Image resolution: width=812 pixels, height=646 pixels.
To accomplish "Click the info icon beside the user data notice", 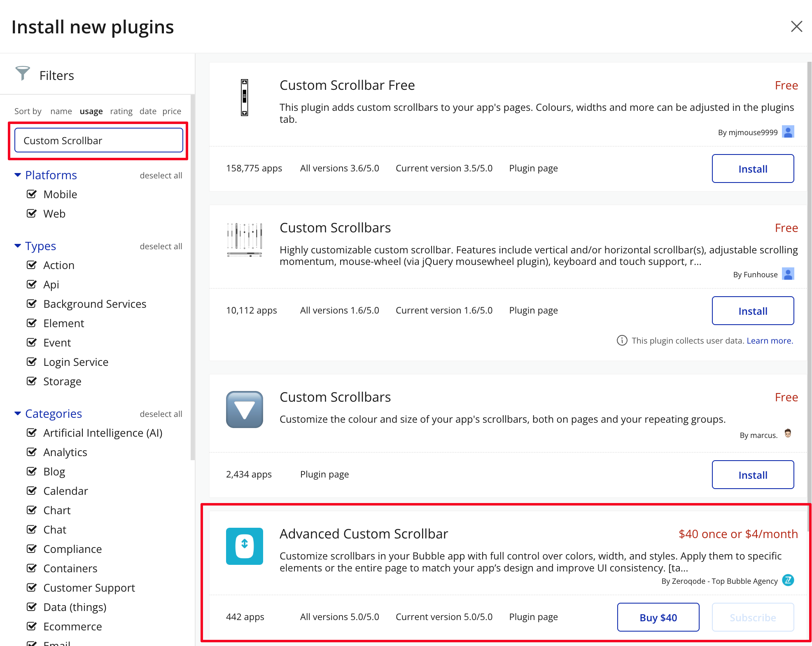I will click(x=622, y=340).
